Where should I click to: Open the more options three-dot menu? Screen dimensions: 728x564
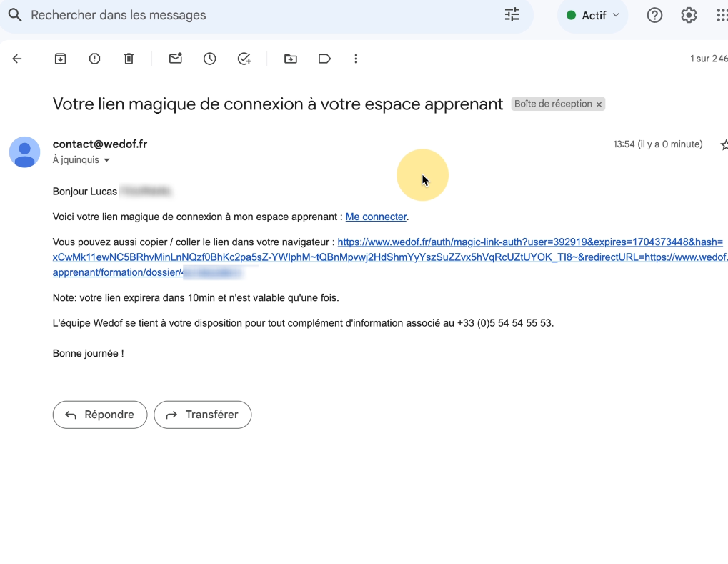coord(356,59)
